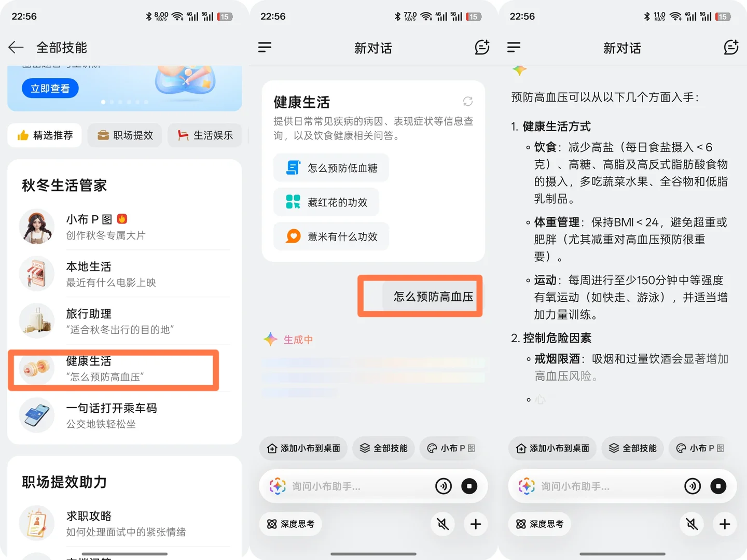Open the side menu in the chat screen
This screenshot has height=560, width=747.
[265, 47]
